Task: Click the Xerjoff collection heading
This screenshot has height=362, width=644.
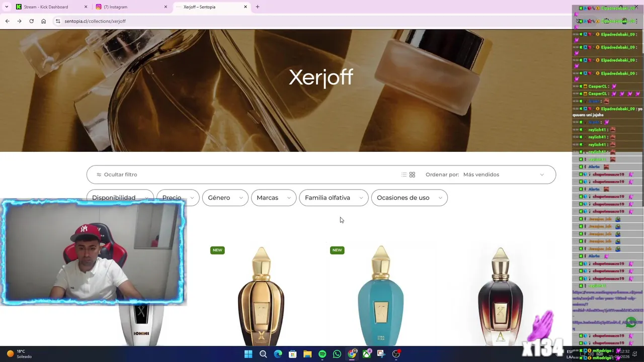Action: tap(321, 77)
